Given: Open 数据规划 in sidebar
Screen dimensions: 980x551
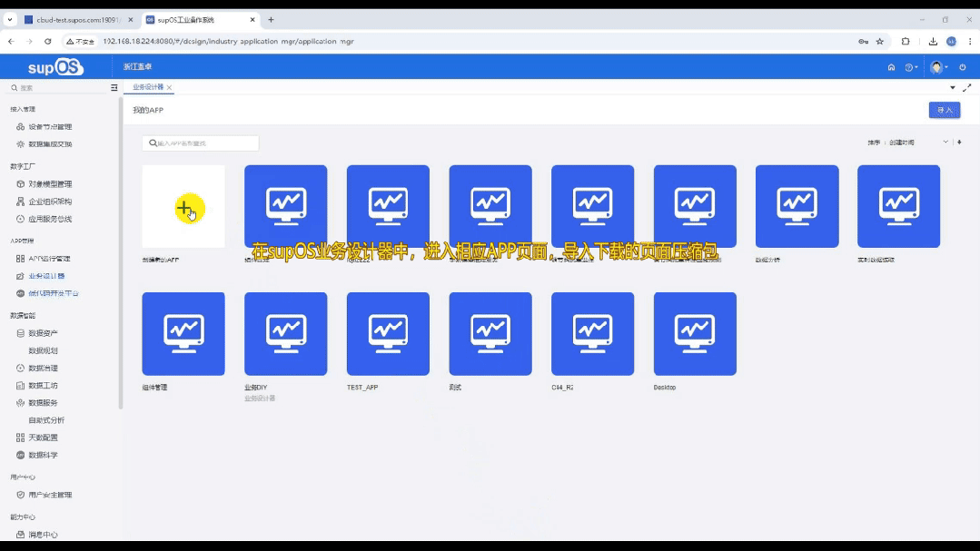Looking at the screenshot, I should 43,351.
